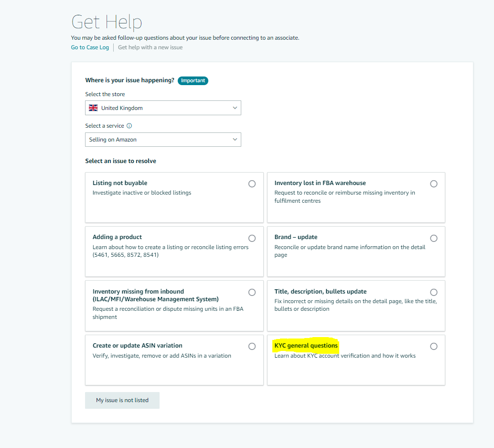Click the UK flag in store selector
Viewport: 494px width, 448px height.
pyautogui.click(x=93, y=108)
